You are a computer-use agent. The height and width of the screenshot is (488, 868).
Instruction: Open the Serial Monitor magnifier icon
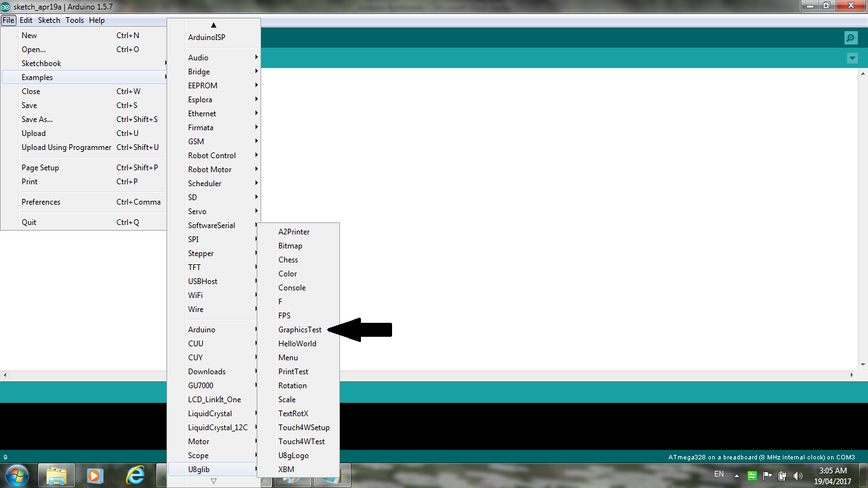[x=851, y=37]
